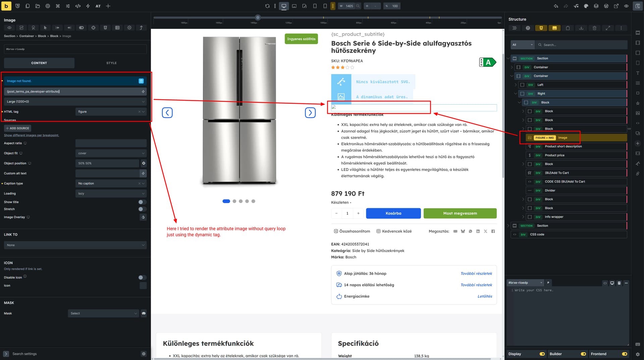Screen dimensions: 644x360
Task: Switch to the CONTENT tab
Action: 39,63
